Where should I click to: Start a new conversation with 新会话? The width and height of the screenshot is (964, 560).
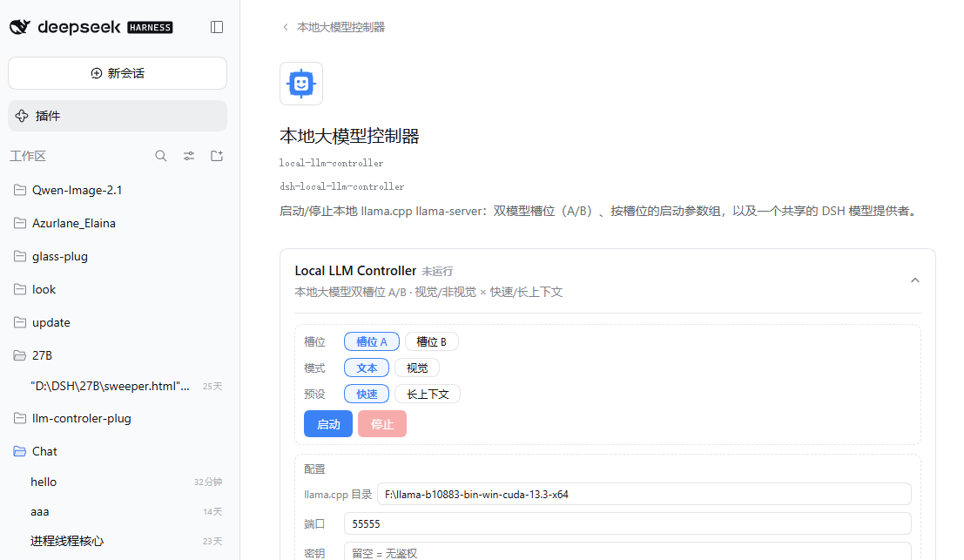118,73
